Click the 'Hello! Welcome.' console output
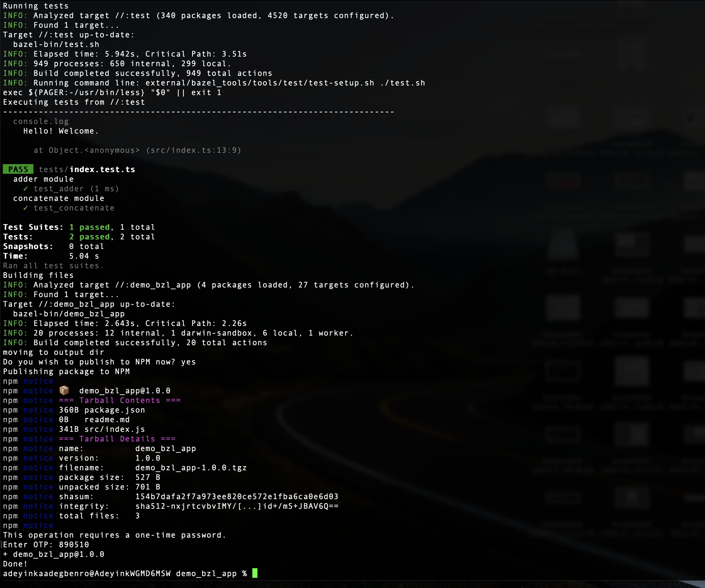 point(61,131)
